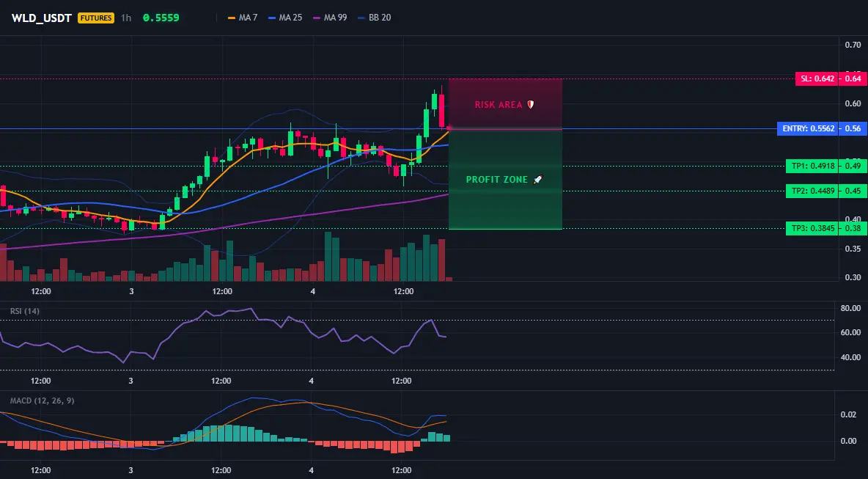Click the TP3: 0.3845 label

point(812,228)
